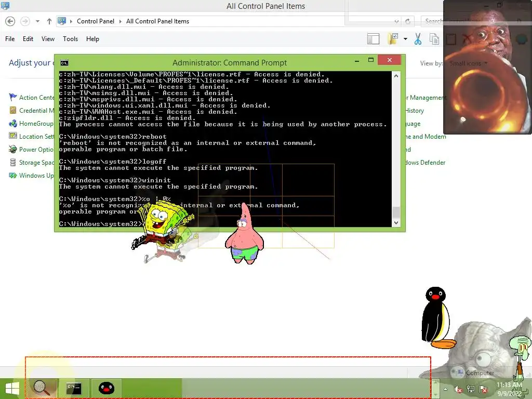The width and height of the screenshot is (532, 399).
Task: Click the Cut scissors toolbar icon
Action: [418, 38]
